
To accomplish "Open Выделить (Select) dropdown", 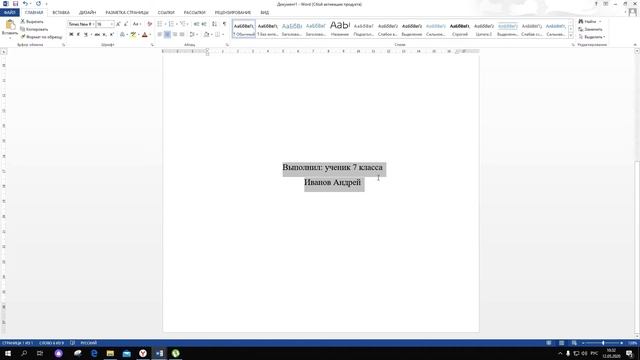I will [x=592, y=37].
